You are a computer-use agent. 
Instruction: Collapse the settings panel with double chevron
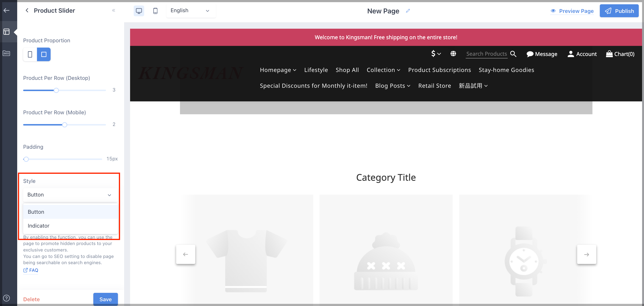[114, 10]
